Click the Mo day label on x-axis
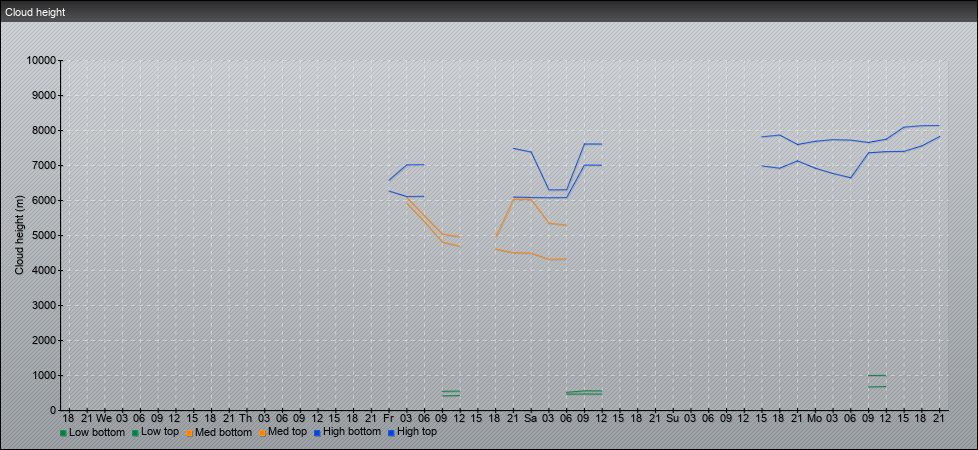The height and width of the screenshot is (450, 978). [815, 418]
